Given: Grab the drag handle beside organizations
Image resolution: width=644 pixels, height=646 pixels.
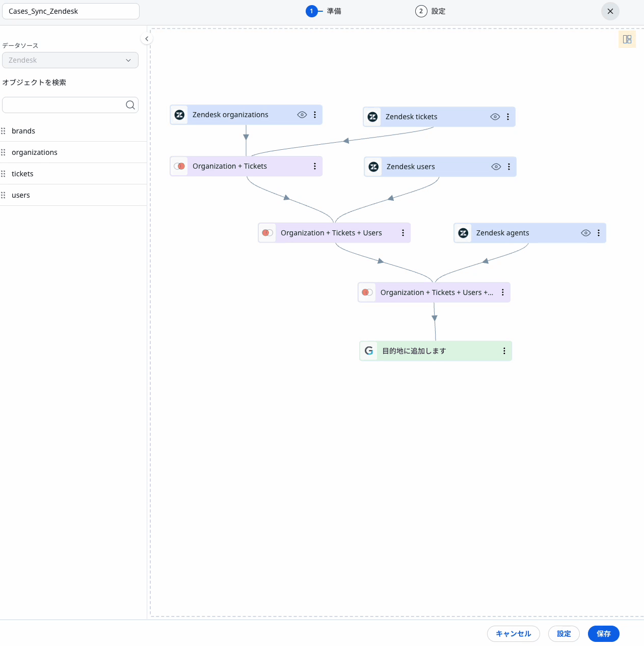Looking at the screenshot, I should tap(4, 152).
